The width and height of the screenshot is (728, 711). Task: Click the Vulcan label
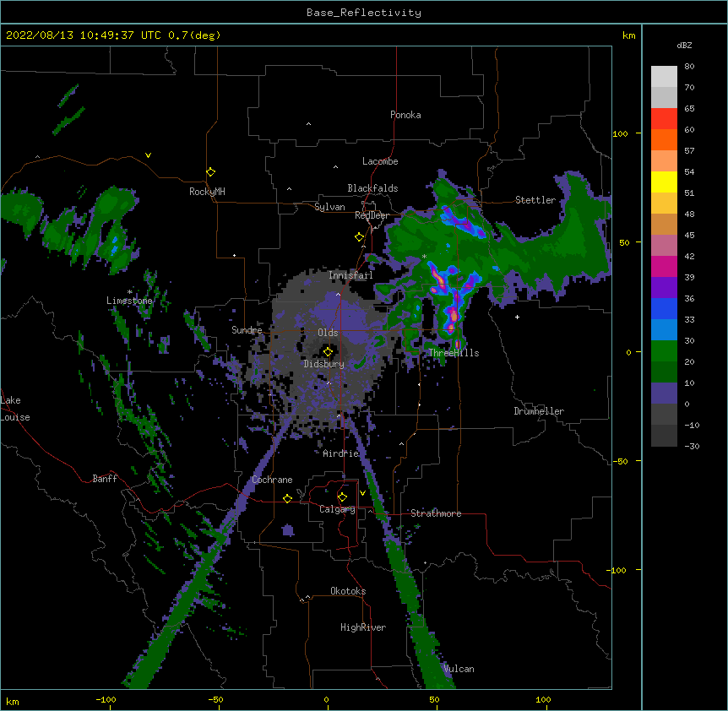(459, 669)
